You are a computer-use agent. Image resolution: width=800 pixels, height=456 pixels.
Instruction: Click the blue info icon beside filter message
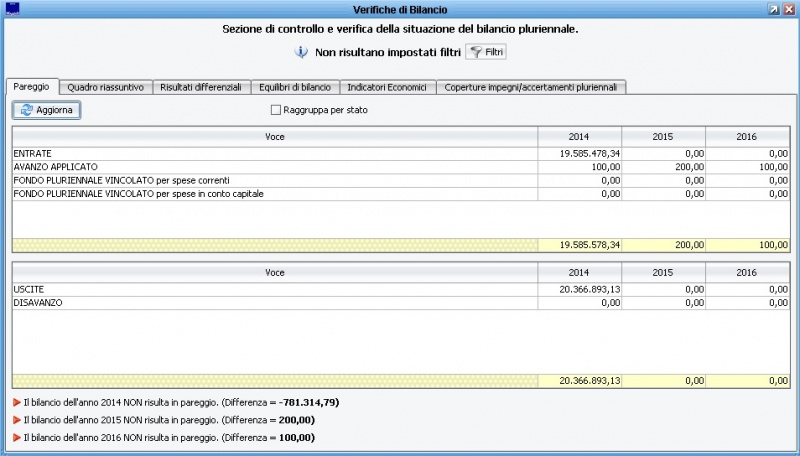pos(301,52)
